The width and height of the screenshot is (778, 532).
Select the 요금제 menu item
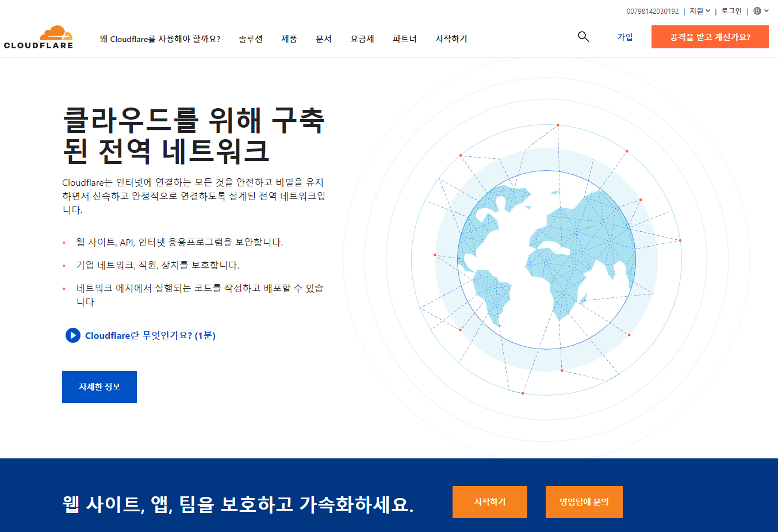click(x=362, y=39)
